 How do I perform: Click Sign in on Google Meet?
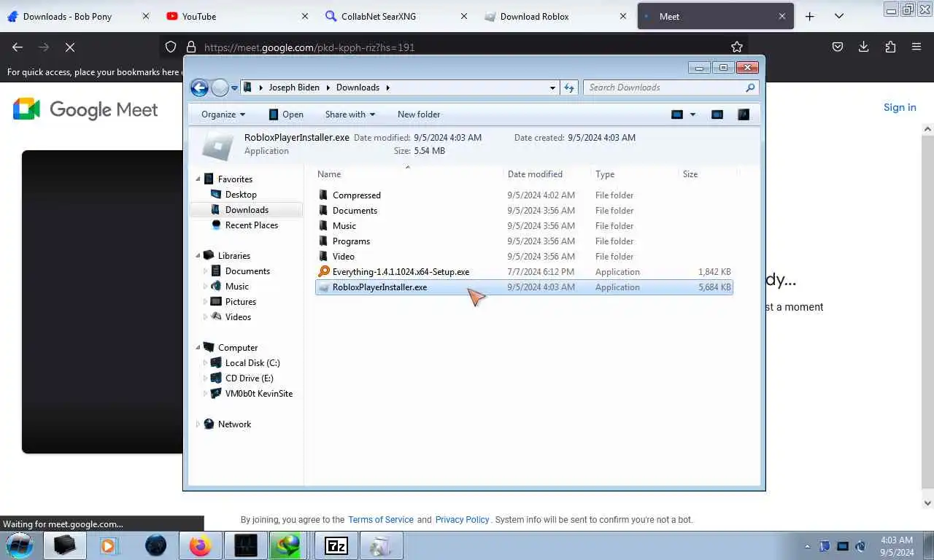click(900, 107)
